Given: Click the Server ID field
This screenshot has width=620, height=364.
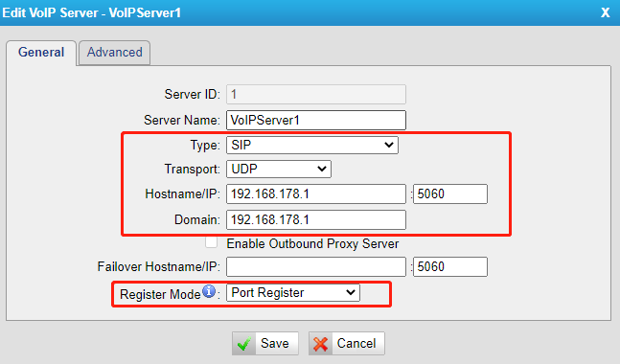Looking at the screenshot, I should [316, 94].
